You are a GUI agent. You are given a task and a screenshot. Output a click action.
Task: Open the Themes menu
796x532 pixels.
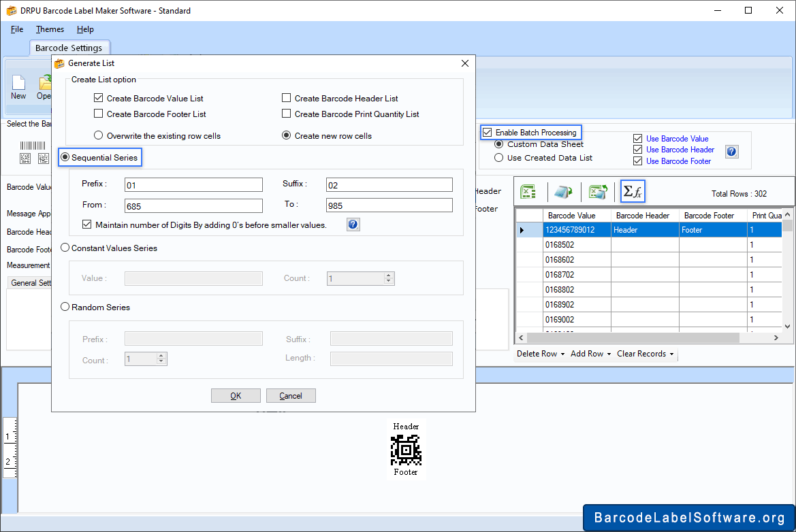coord(50,29)
